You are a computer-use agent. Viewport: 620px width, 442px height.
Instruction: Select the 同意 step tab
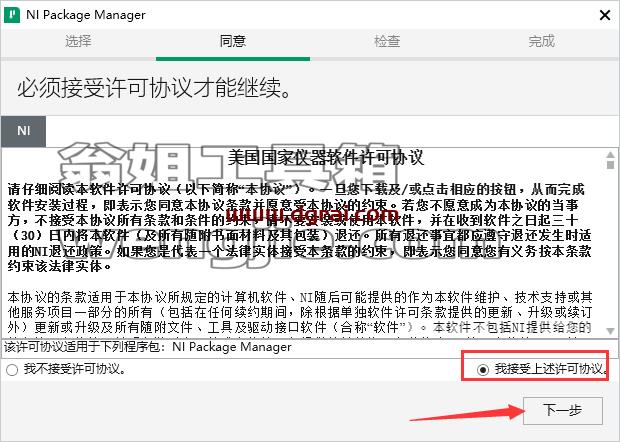pyautogui.click(x=232, y=41)
